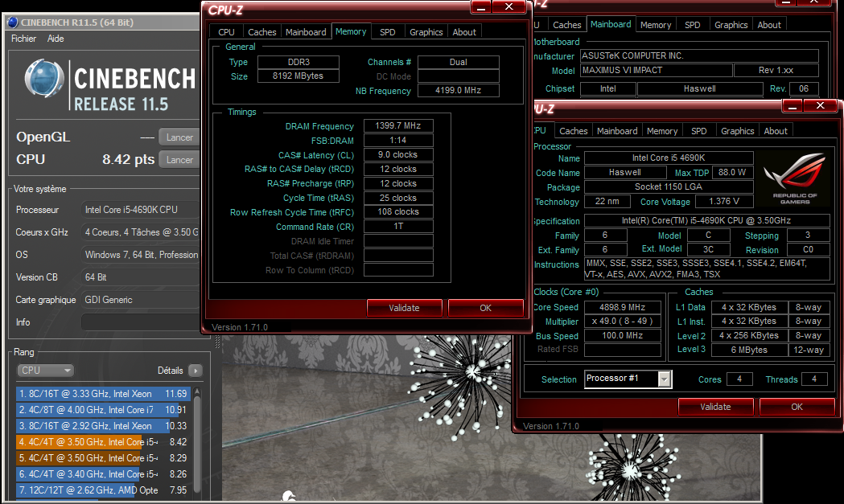Click the FSB:DRAM ratio 1:14
The width and height of the screenshot is (844, 504).
(x=398, y=140)
